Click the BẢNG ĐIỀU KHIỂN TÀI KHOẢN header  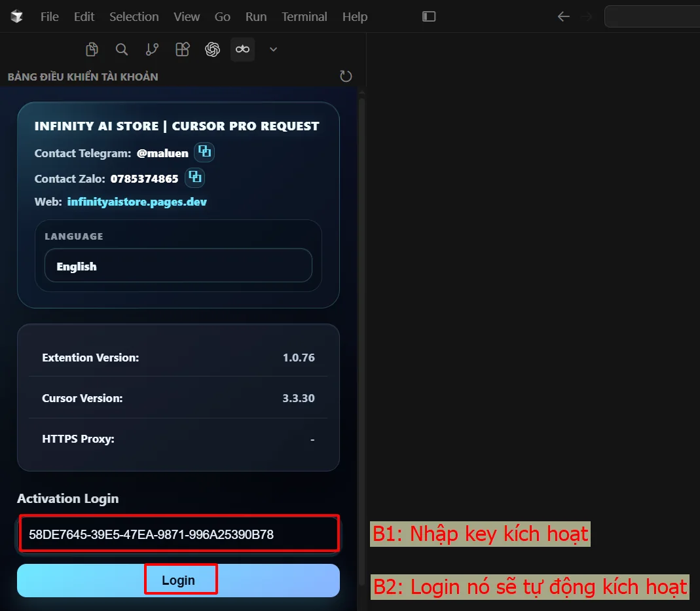coord(83,77)
